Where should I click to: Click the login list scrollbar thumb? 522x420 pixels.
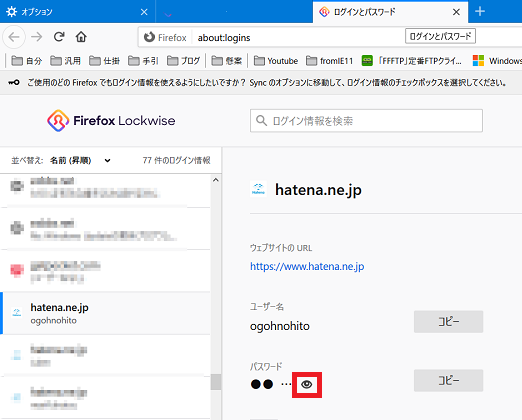216,382
